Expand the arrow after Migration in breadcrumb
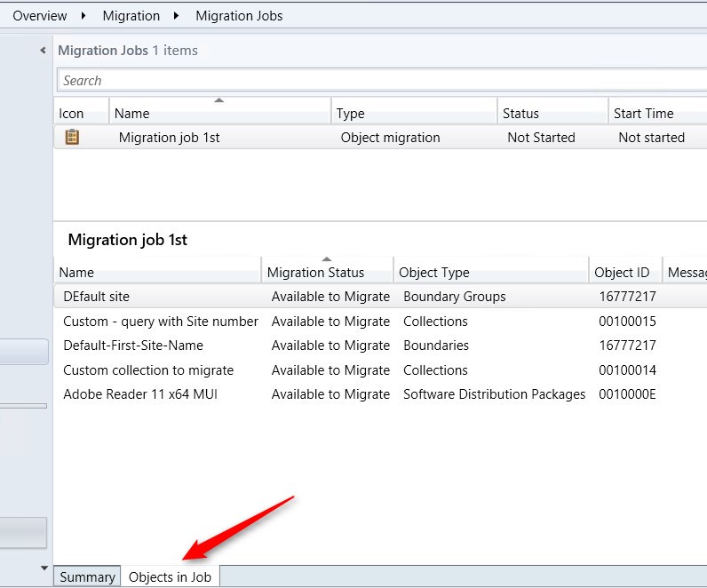 176,16
